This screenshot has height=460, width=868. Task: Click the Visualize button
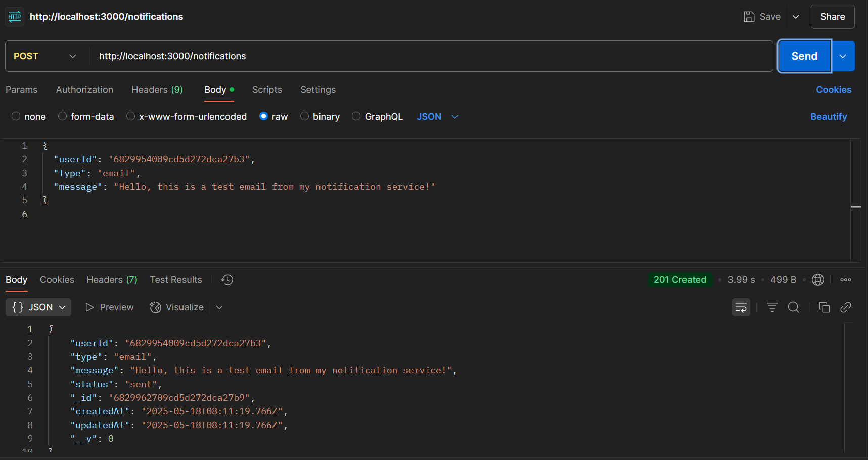(177, 307)
